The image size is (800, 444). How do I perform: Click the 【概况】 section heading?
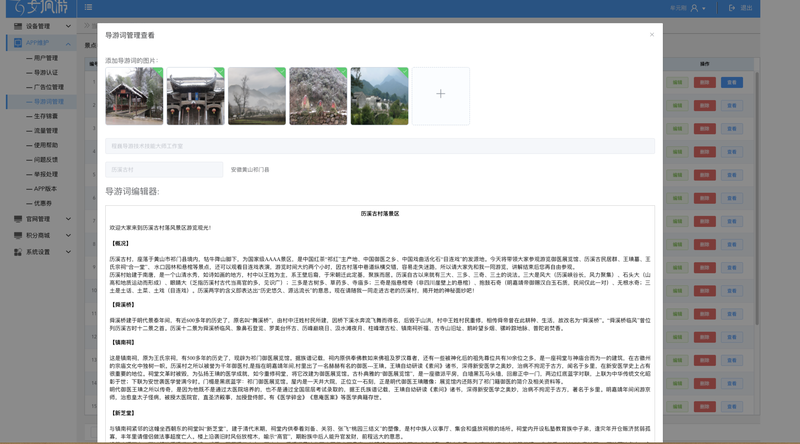(120, 243)
